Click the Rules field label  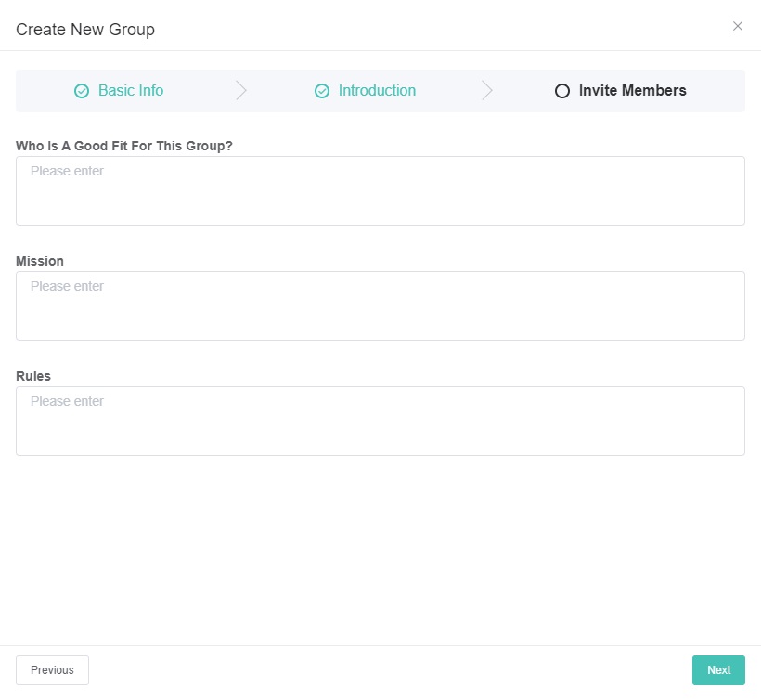[x=33, y=376]
